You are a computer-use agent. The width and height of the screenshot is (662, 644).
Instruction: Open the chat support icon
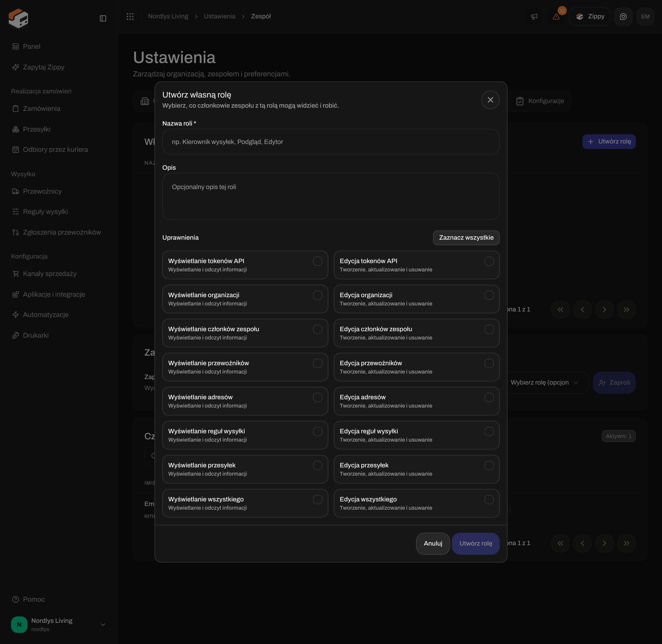click(623, 17)
